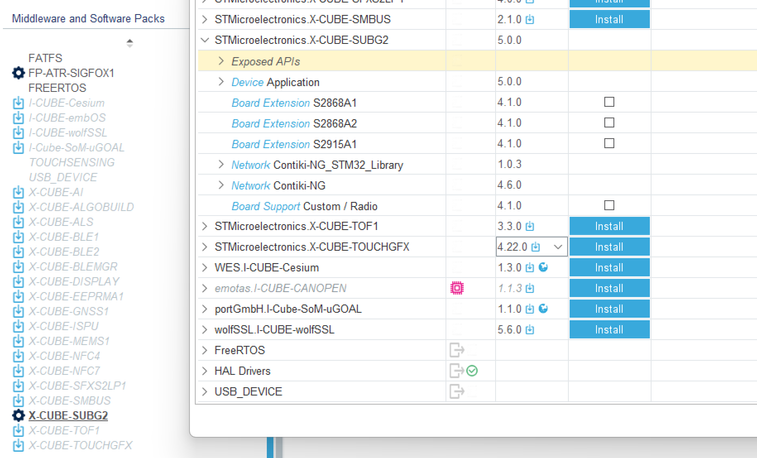Click download icon beside sidebar X-CUBE-SMBUS
The image size is (757, 458).
(18, 401)
